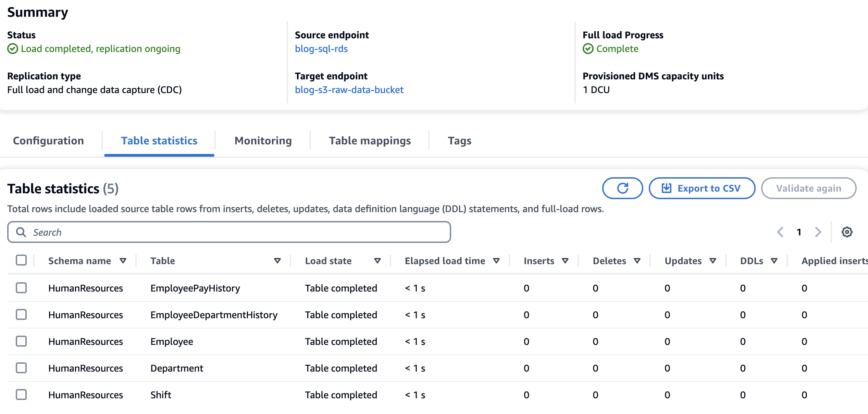This screenshot has width=868, height=414.
Task: Sort by Deletes column arrow icon
Action: pos(637,261)
